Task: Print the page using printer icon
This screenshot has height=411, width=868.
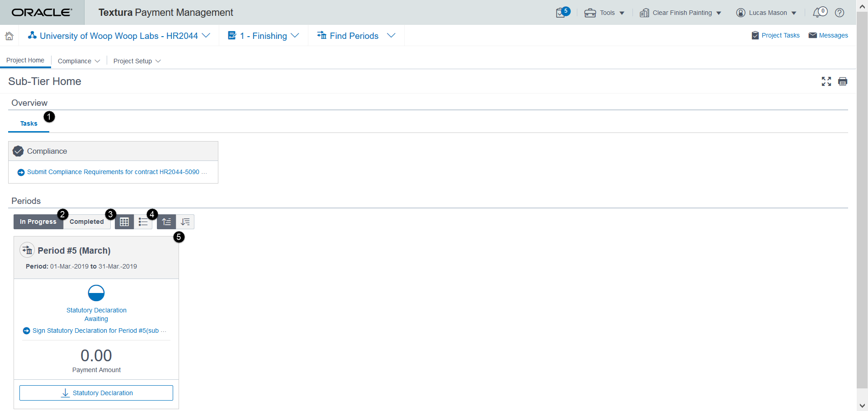Action: click(x=843, y=81)
